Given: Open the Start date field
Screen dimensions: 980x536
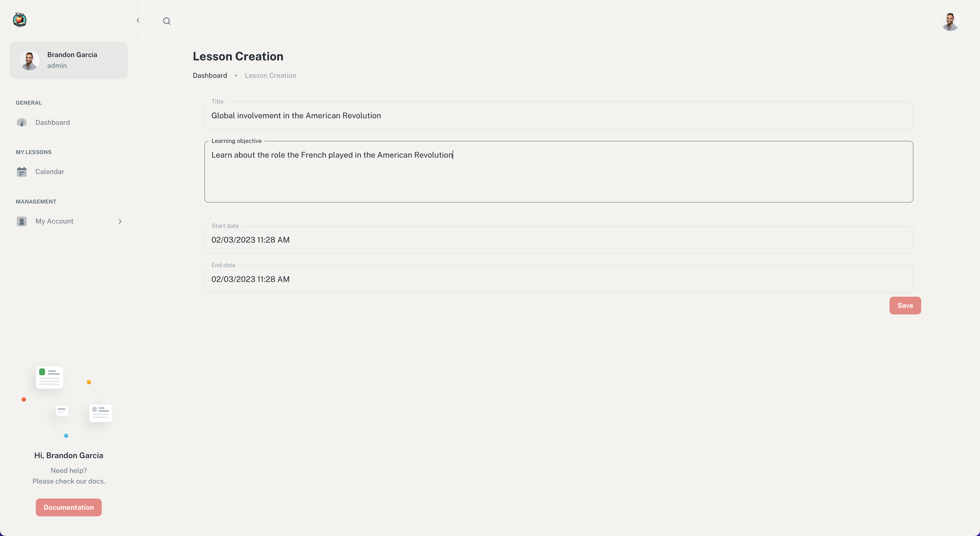Looking at the screenshot, I should coord(558,240).
